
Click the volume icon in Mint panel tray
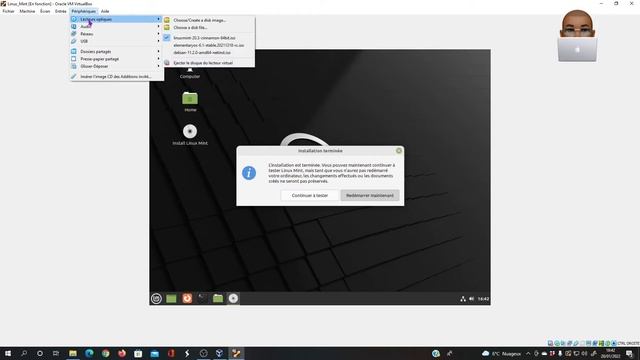coord(471,299)
